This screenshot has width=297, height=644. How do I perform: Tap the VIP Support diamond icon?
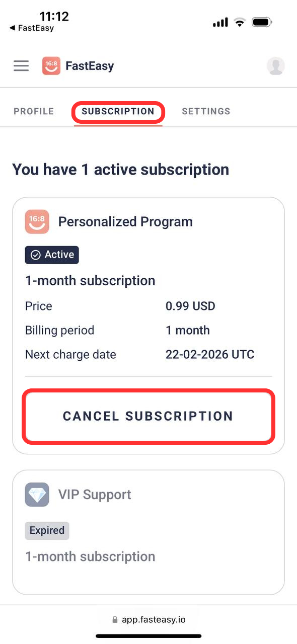point(37,495)
